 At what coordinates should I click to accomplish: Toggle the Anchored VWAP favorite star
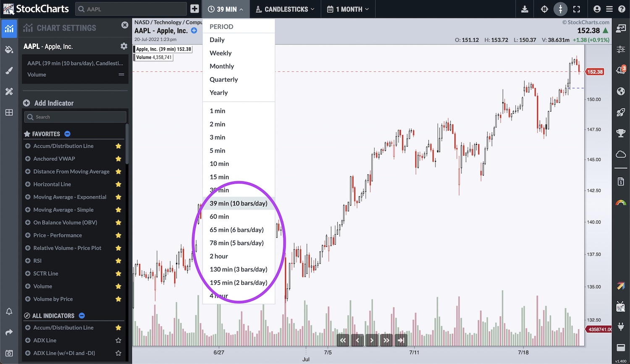118,159
